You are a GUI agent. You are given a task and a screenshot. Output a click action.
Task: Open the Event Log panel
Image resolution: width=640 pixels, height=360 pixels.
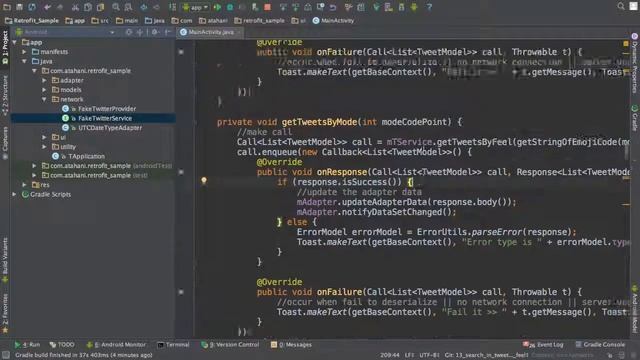543,345
